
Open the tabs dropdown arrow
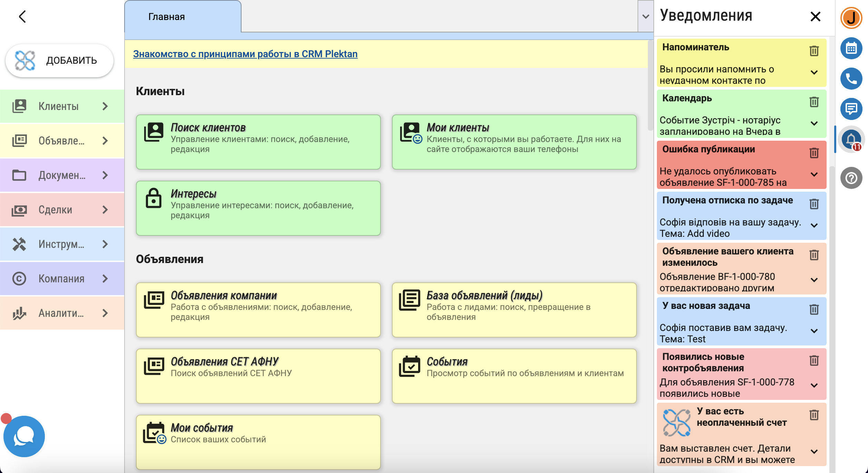(x=645, y=17)
